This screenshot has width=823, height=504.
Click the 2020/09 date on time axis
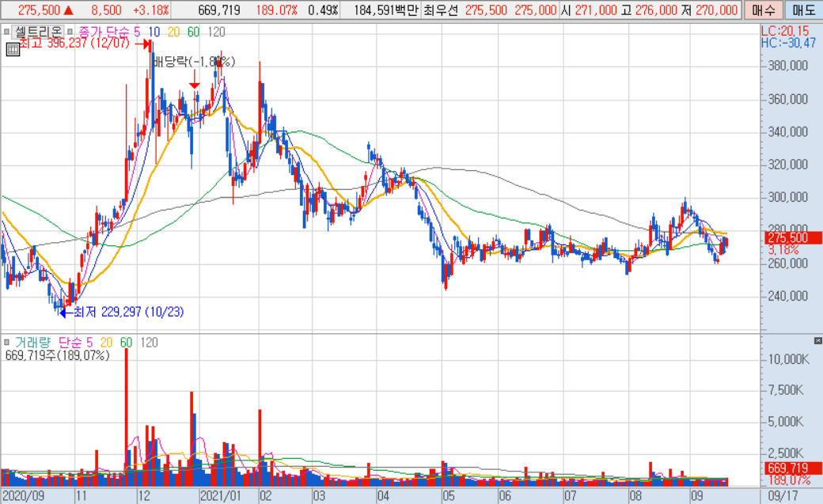click(x=24, y=495)
